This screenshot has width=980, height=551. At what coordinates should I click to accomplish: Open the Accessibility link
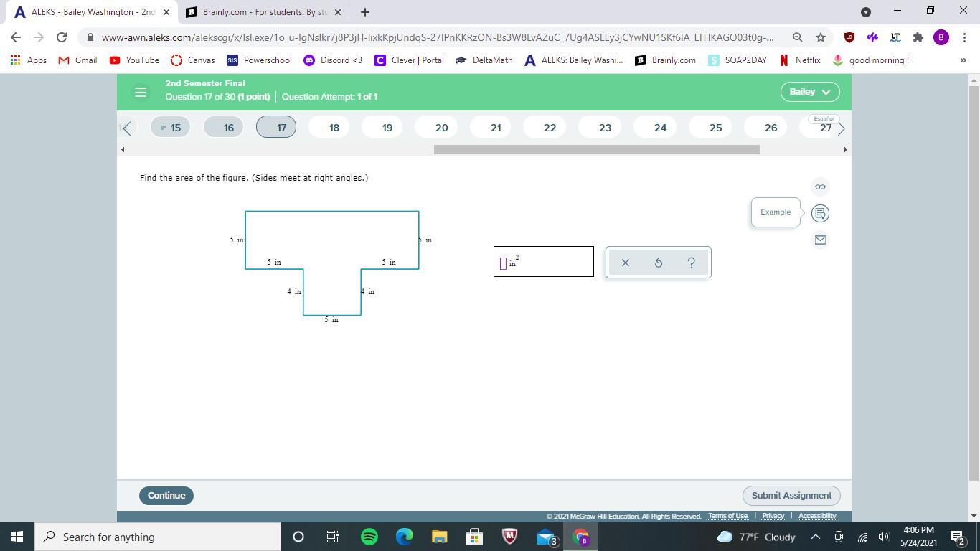coord(817,516)
